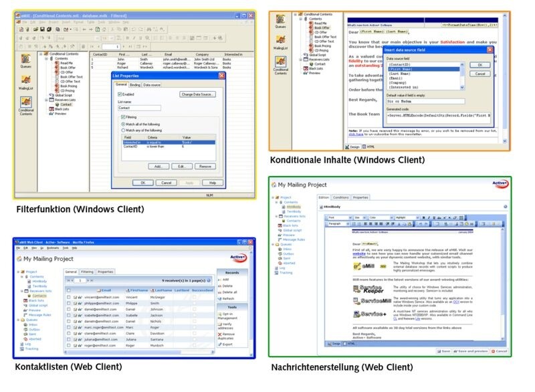This screenshot has width=535, height=392.
Task: Open the Filtering tab in Kontaktlisten web client
Action: 88,272
